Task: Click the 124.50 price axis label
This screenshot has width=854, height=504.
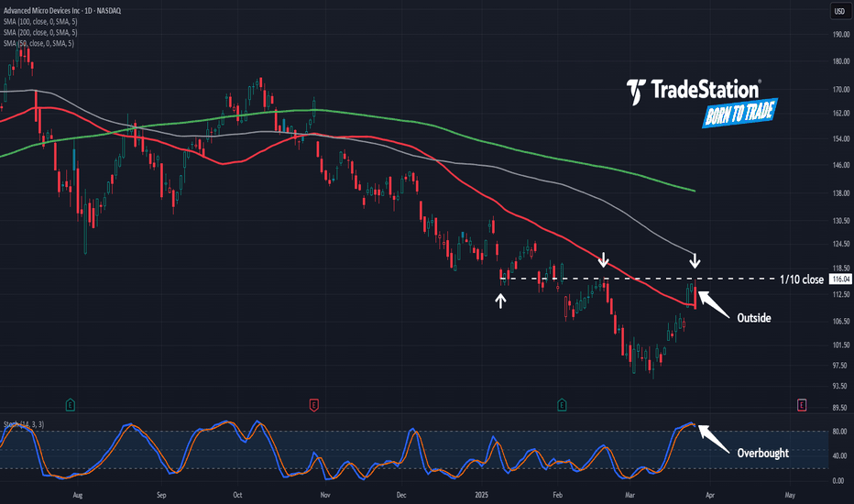Action: pyautogui.click(x=841, y=244)
